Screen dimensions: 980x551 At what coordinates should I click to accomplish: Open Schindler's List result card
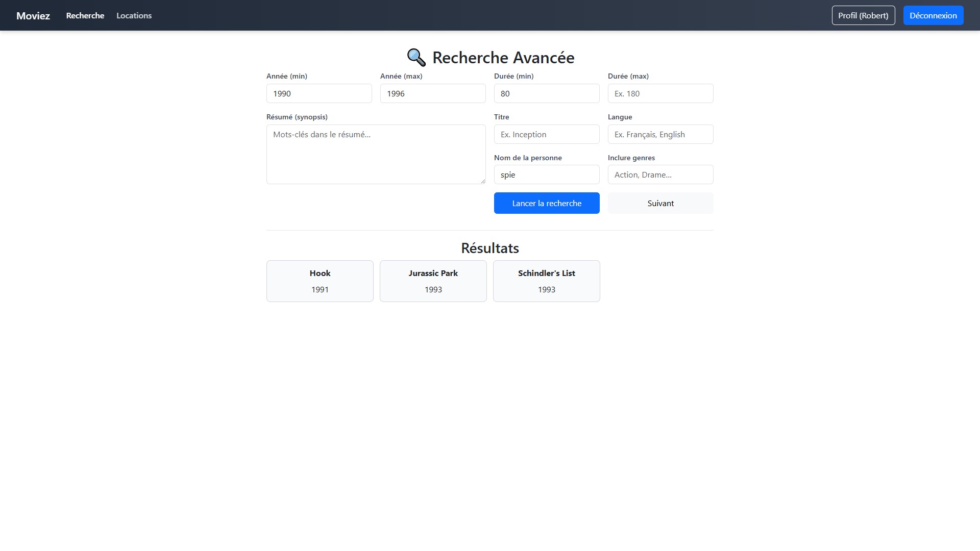pos(547,281)
